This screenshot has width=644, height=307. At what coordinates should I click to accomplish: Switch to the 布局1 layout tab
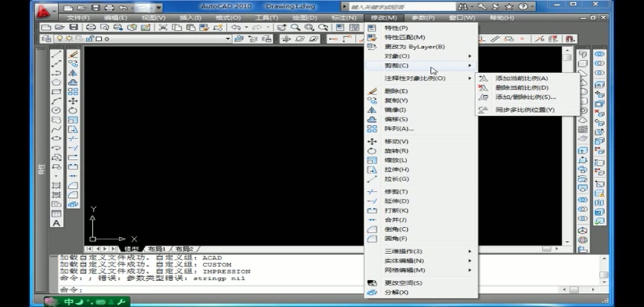[x=156, y=249]
